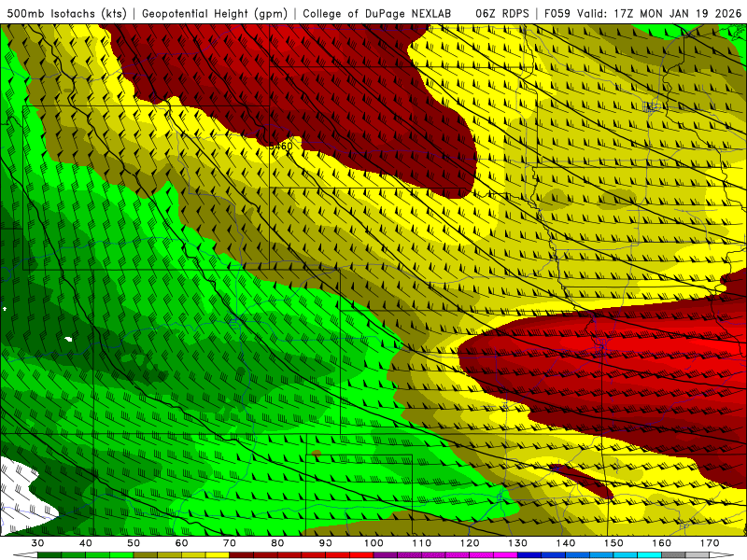The image size is (747, 560).
Task: Select the bright red swatch just below 100 kts
Action: click(361, 555)
